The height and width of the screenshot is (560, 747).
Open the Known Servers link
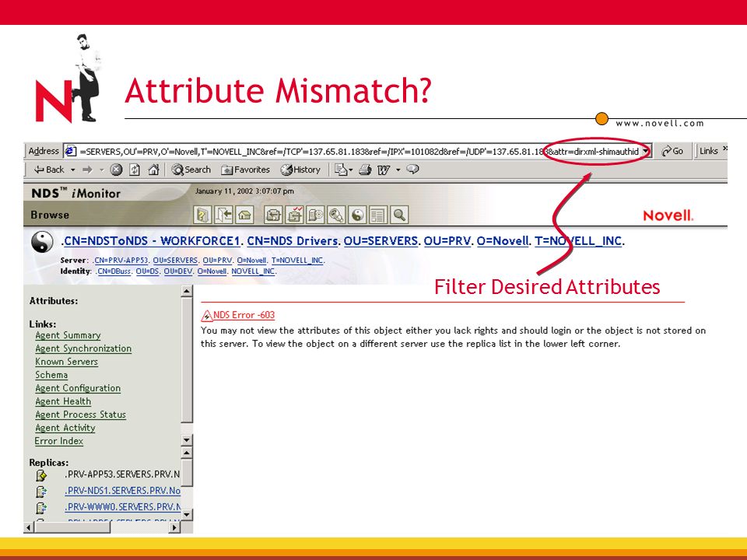[x=66, y=362]
